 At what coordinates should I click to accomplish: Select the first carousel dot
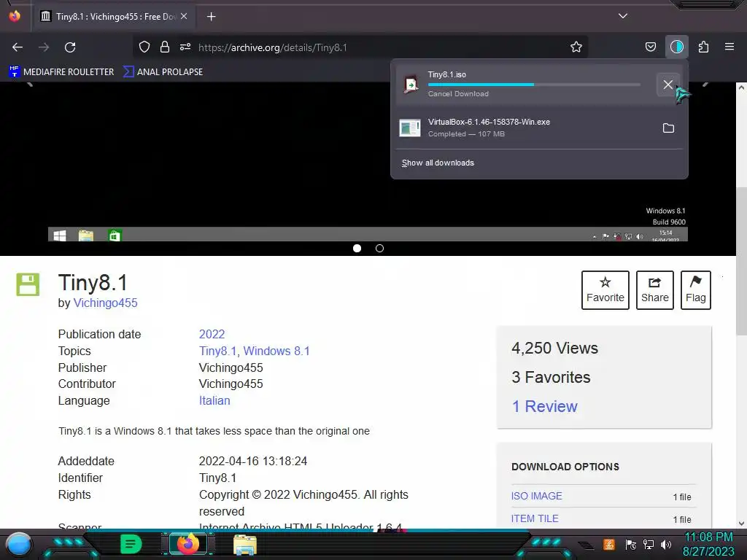point(357,248)
